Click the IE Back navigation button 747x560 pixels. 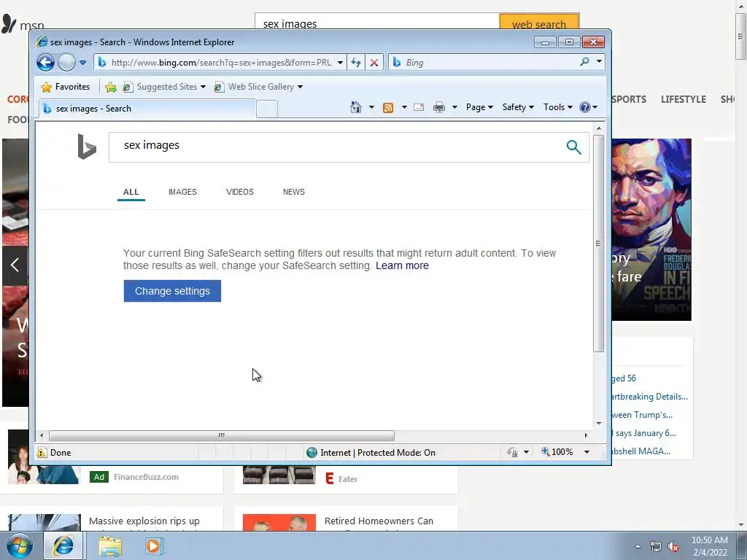(x=46, y=63)
